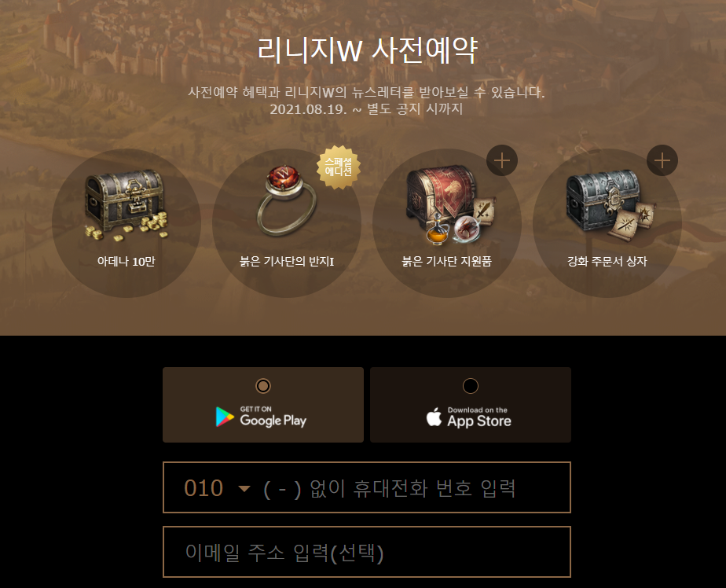Image resolution: width=726 pixels, height=588 pixels.
Task: Click the Red Knights supply chest icon
Action: pos(449,204)
